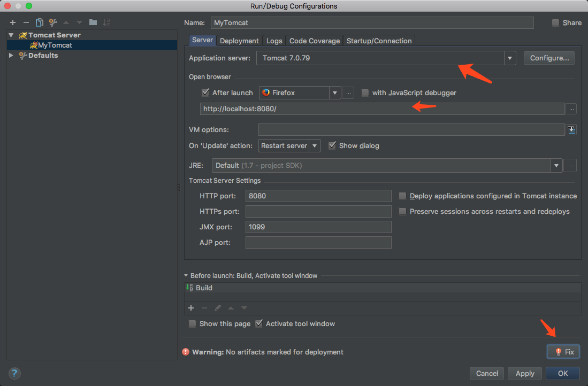Switch to the Deployment tab

[239, 41]
